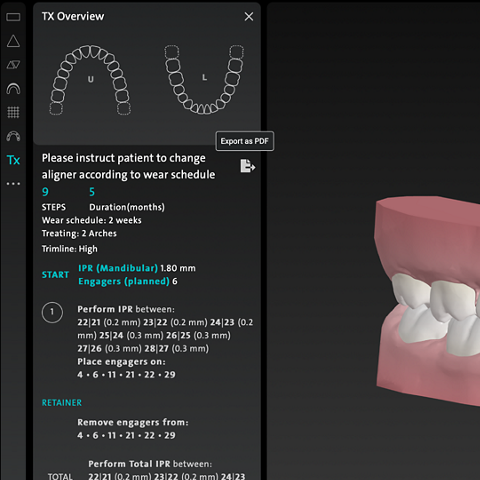The height and width of the screenshot is (480, 480).
Task: Click the rectangle view icon in sidebar
Action: (x=13, y=17)
